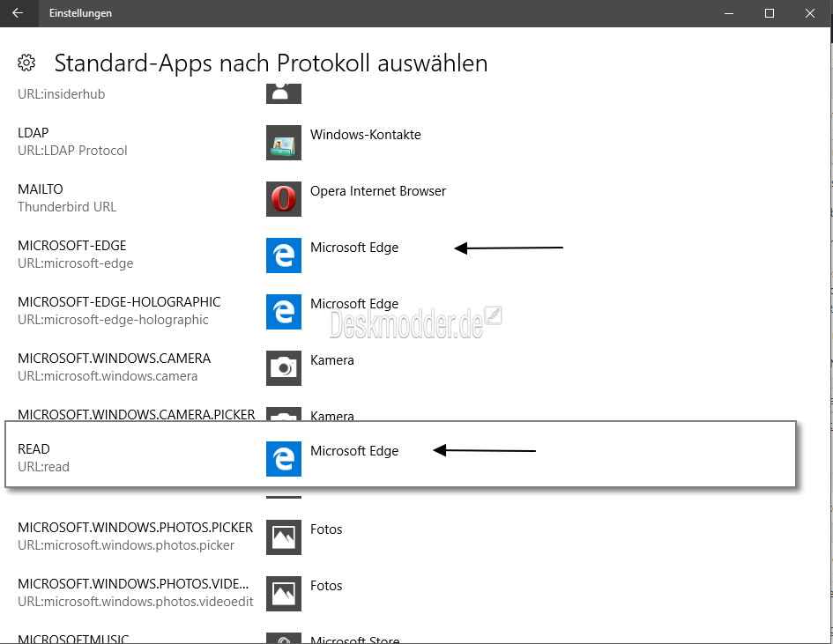This screenshot has width=833, height=644.
Task: Click the "URL:microsoft.windows.camera" description
Action: (108, 376)
